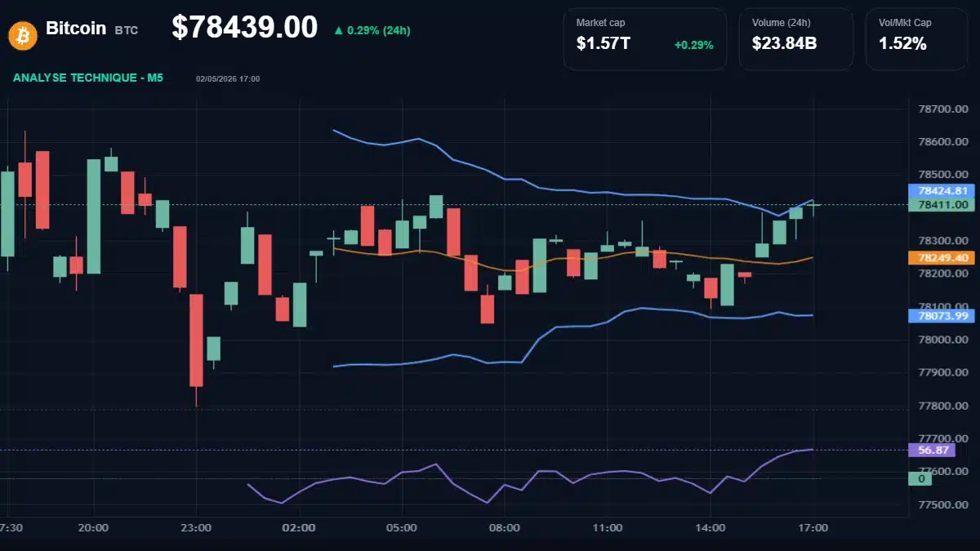Click the $78439.00 price value
This screenshot has width=980, height=551.
tap(244, 28)
